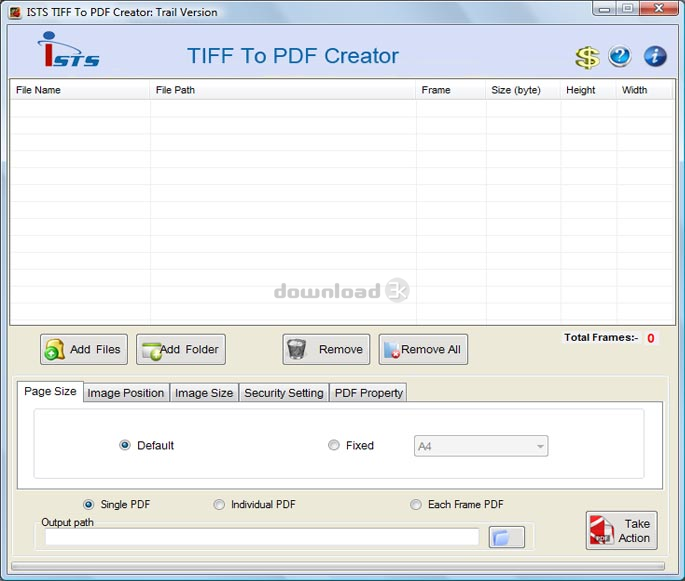
Task: Go to the PDF Property tab
Action: point(369,393)
